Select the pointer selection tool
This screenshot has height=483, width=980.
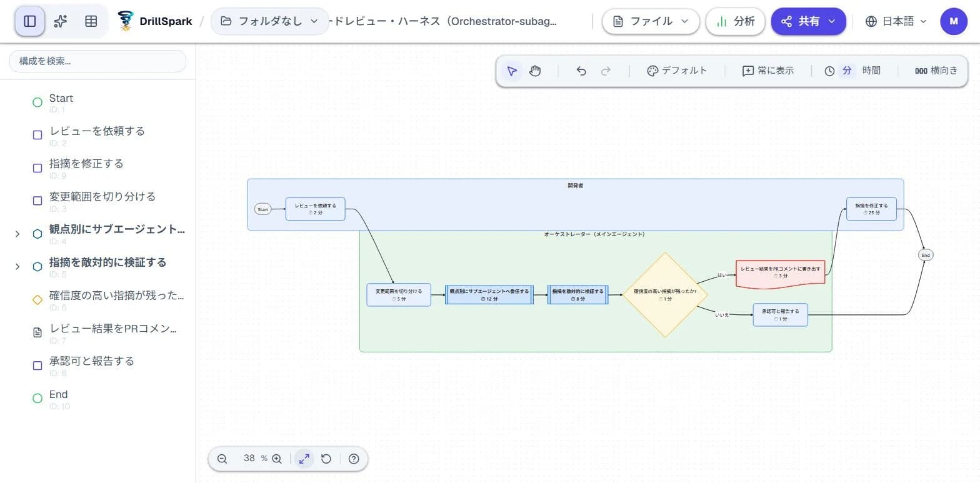(x=512, y=71)
